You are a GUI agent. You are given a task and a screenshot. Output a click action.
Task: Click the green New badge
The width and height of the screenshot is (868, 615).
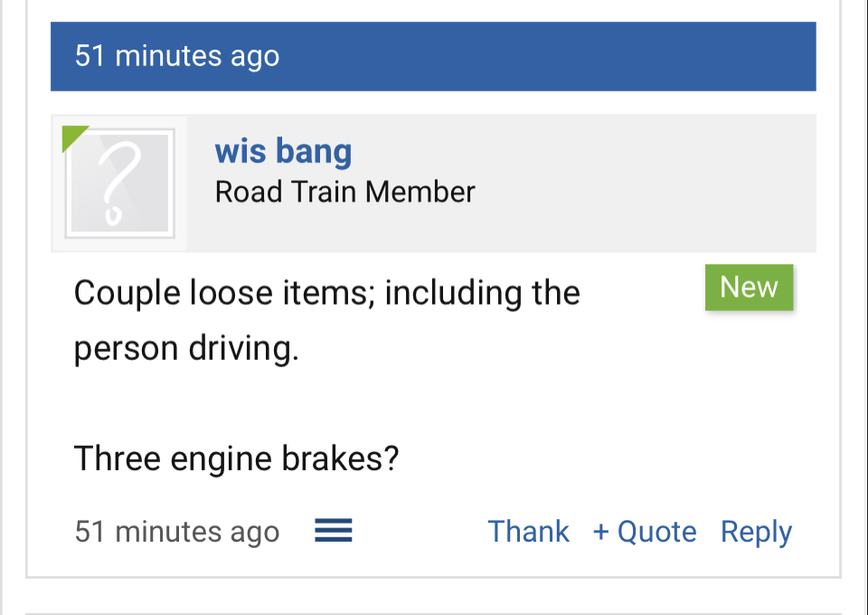[749, 288]
